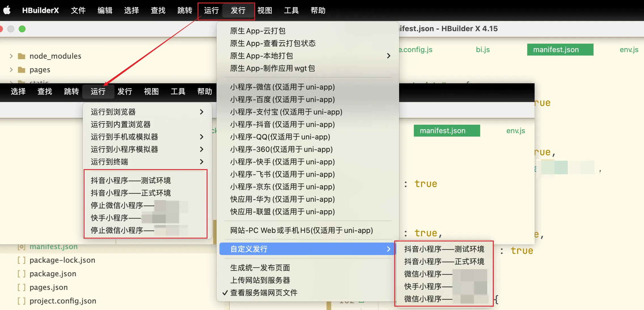Open the 发行 menu in top menu bar
The height and width of the screenshot is (310, 644).
pos(238,10)
